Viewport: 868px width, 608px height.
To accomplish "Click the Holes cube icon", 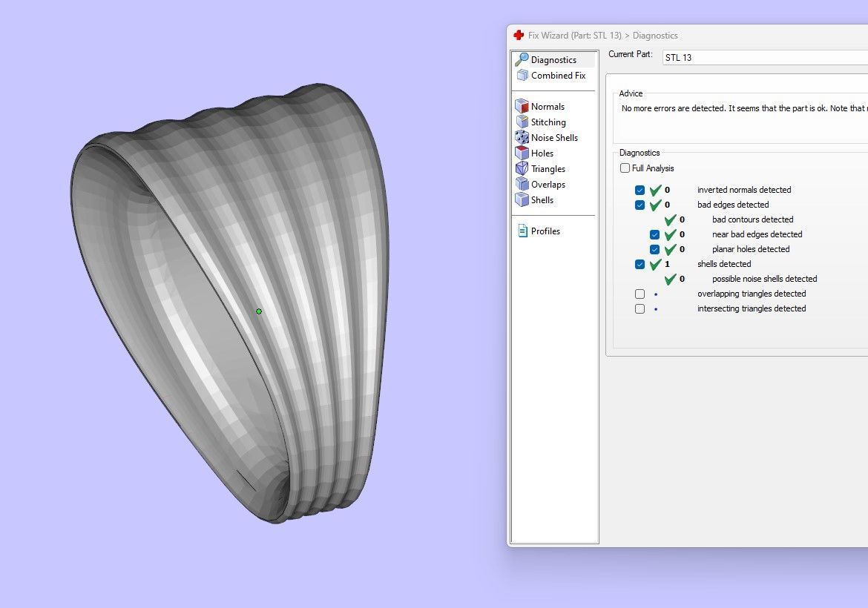I will pos(522,153).
